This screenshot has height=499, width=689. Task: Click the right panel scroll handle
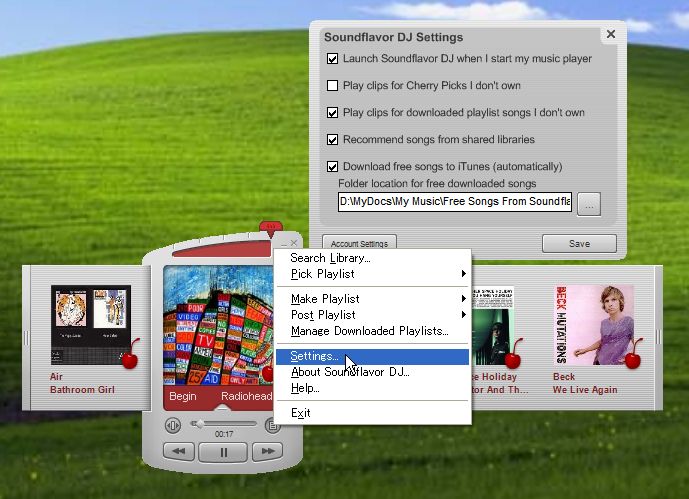point(658,337)
